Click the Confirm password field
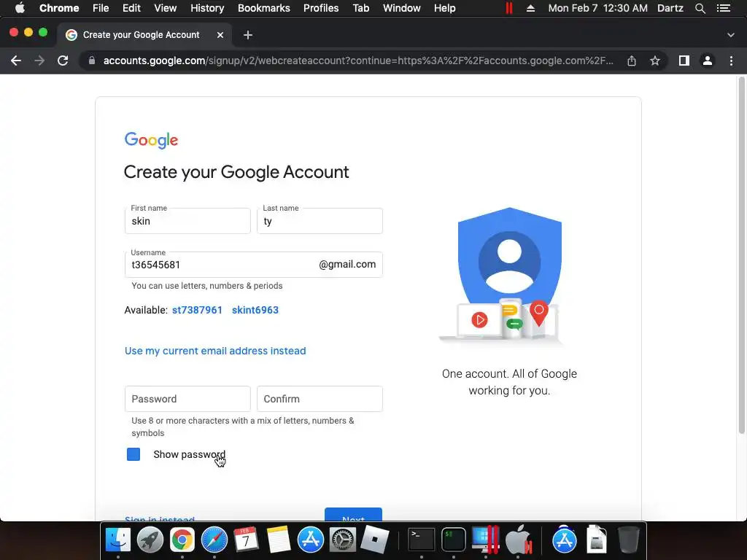This screenshot has width=747, height=560. pos(320,399)
